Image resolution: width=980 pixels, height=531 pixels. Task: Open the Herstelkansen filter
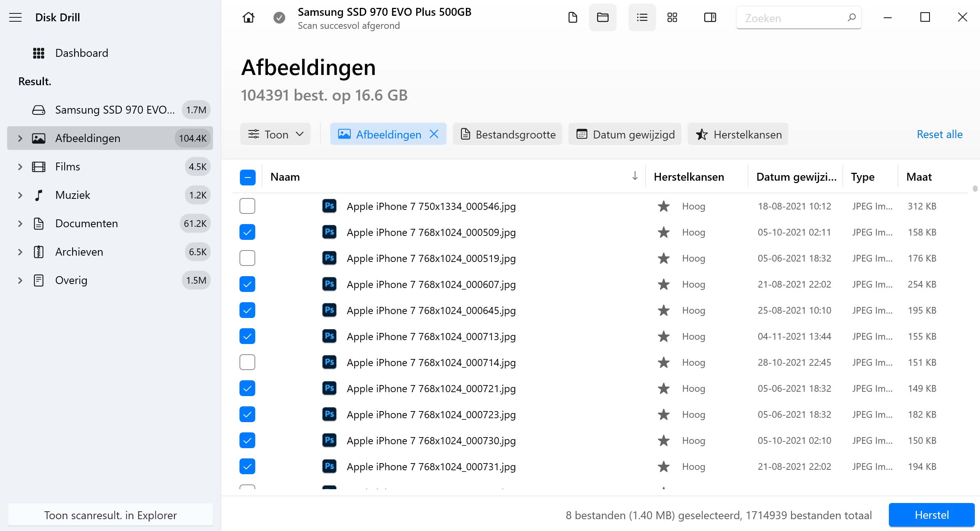pos(738,134)
